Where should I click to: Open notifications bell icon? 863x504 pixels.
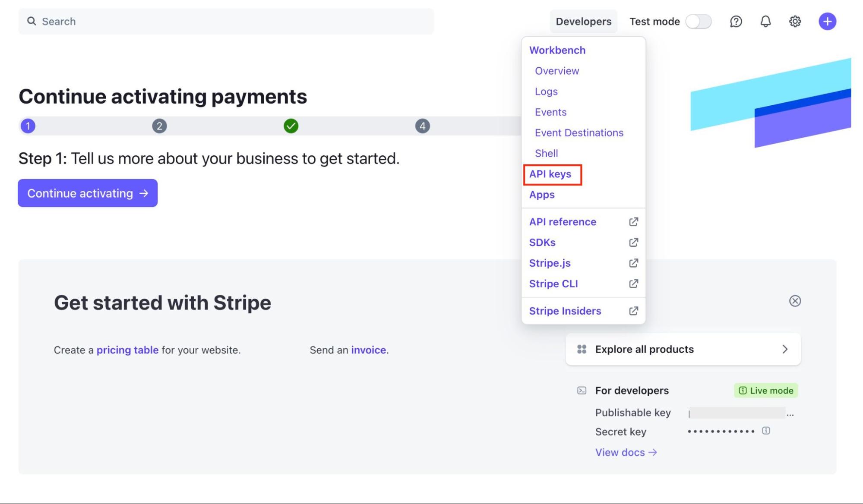(765, 22)
